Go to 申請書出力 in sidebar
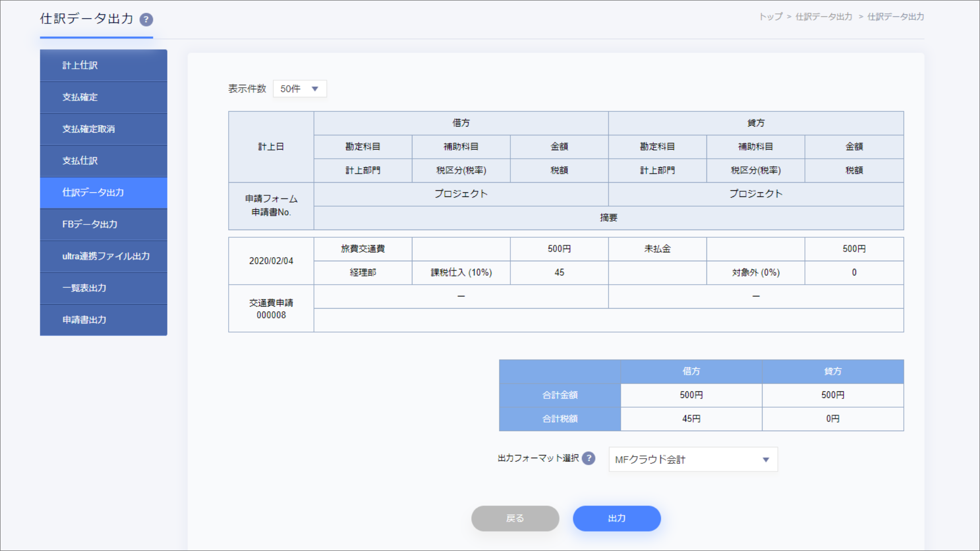Screen dimensions: 980x551 pyautogui.click(x=104, y=320)
